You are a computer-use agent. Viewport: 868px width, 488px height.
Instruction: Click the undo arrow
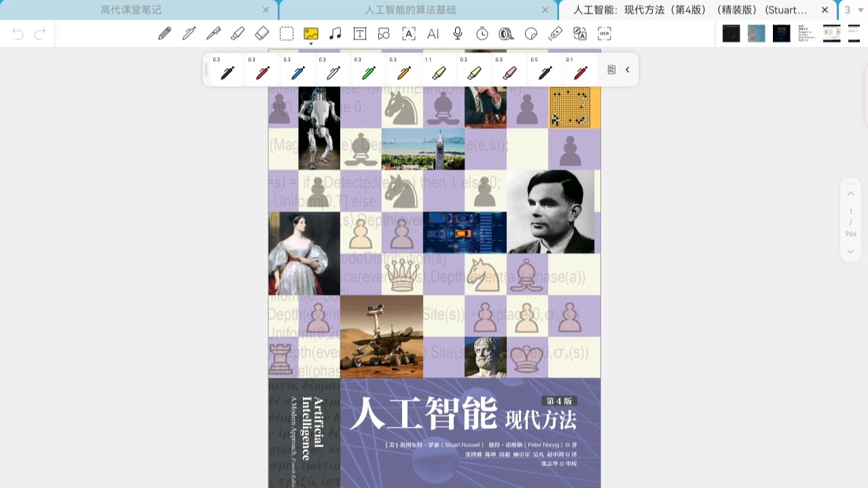(x=18, y=34)
